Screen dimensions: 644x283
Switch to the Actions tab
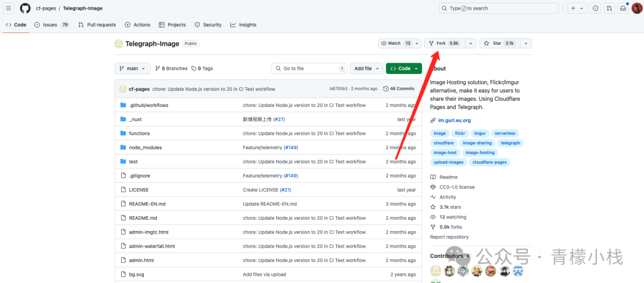(138, 24)
